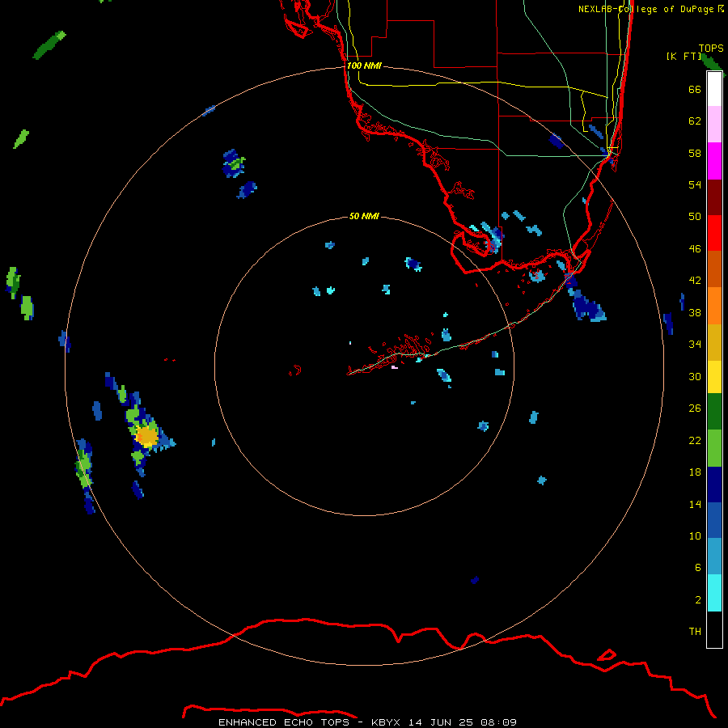Click the dark red 54 kft swatch
728x728 pixels.
[x=714, y=197]
